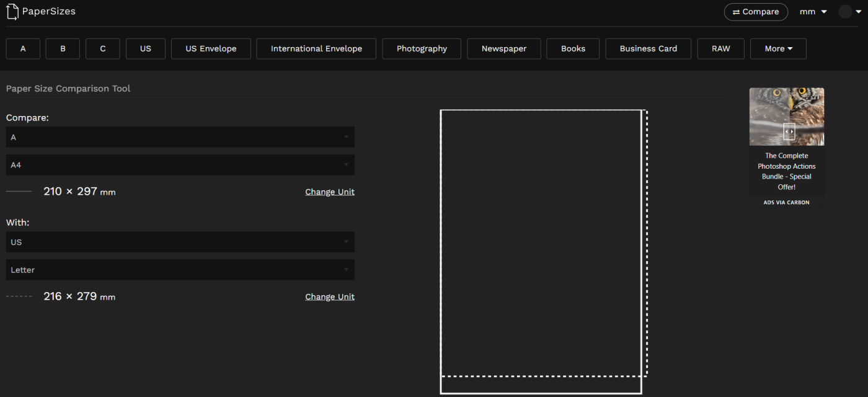Select the B paper series

coord(63,48)
